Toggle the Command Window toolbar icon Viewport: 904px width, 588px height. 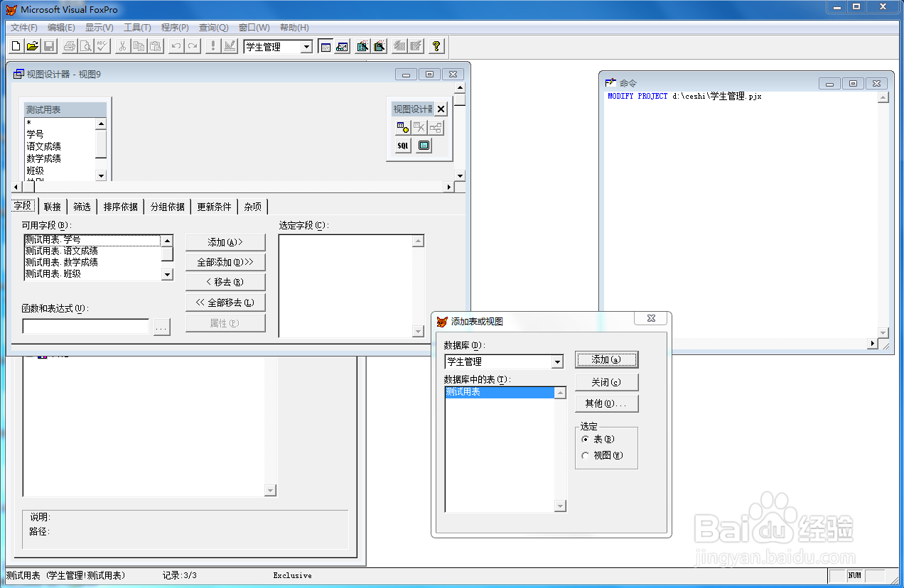325,46
